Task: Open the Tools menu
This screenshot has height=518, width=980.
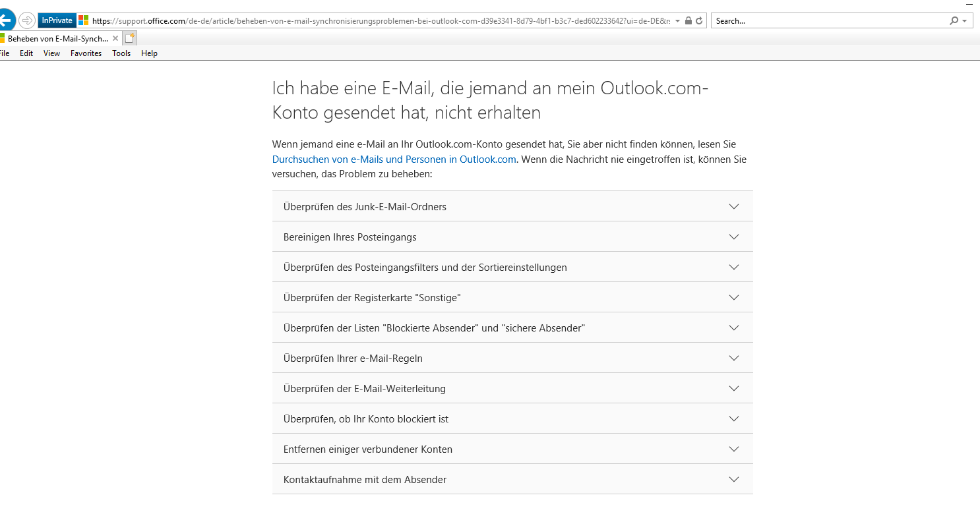Action: (x=121, y=53)
